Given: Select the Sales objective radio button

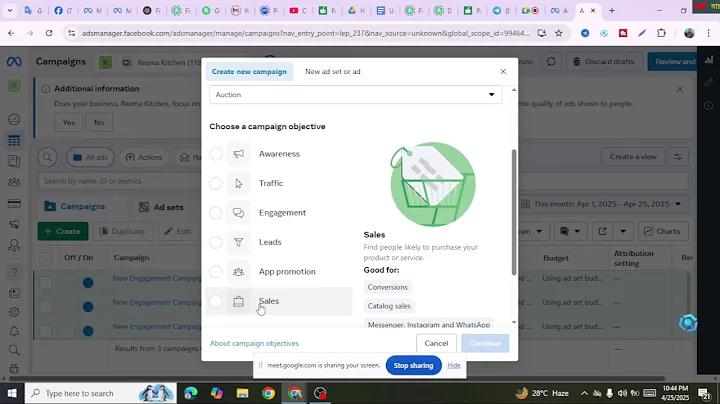Looking at the screenshot, I should click(x=216, y=301).
